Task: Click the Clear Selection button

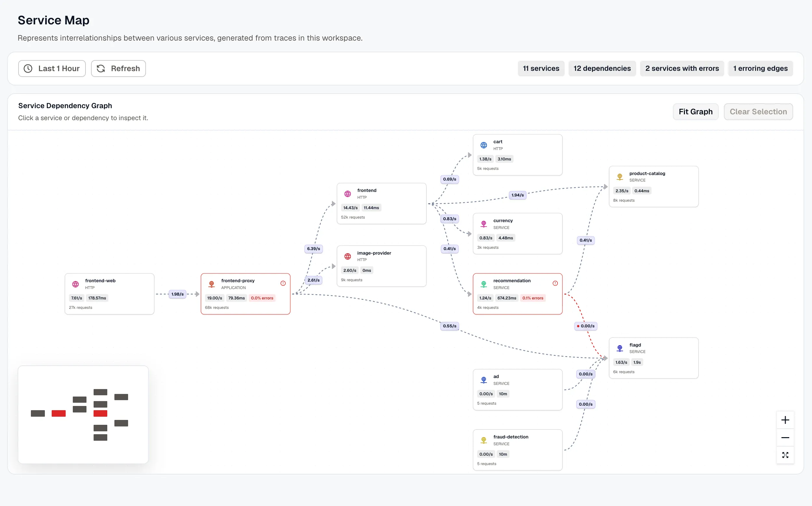Action: point(758,112)
